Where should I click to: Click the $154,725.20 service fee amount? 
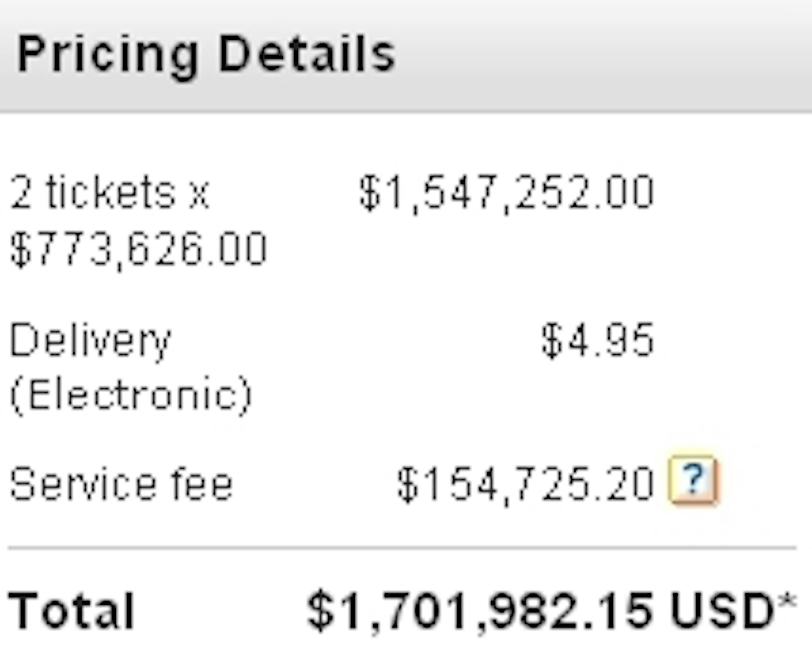525,485
